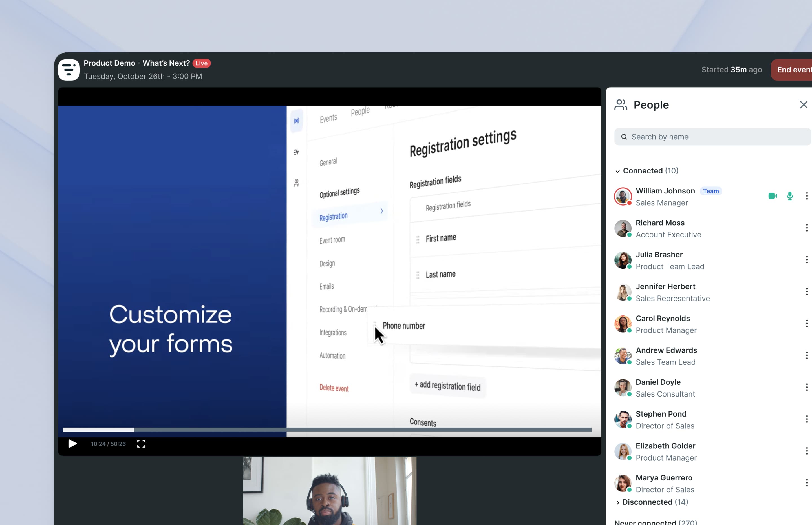The image size is (812, 525).
Task: Select General settings menu item
Action: point(328,161)
